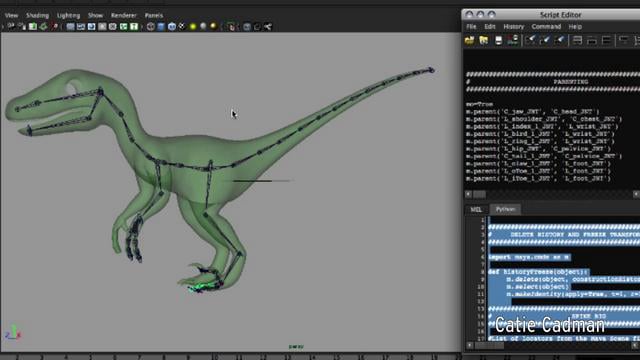Open the Script Editor Help menu
This screenshot has width=640, height=360.
(x=575, y=27)
